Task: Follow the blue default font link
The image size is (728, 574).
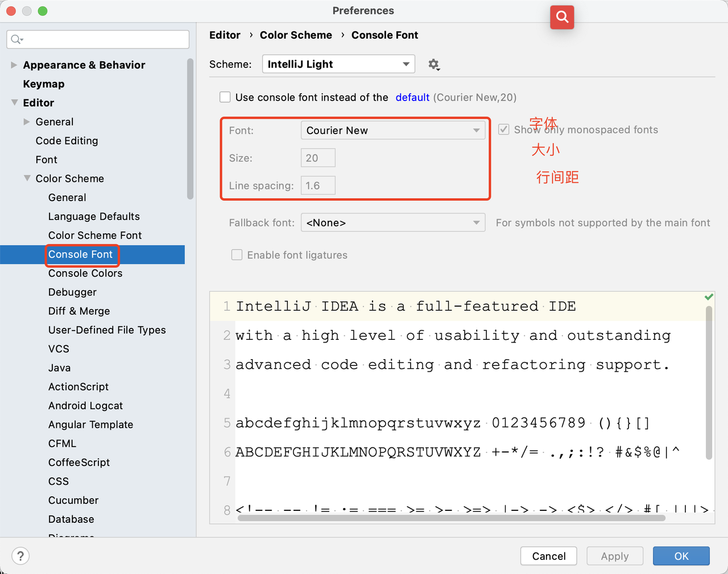Action: coord(412,97)
